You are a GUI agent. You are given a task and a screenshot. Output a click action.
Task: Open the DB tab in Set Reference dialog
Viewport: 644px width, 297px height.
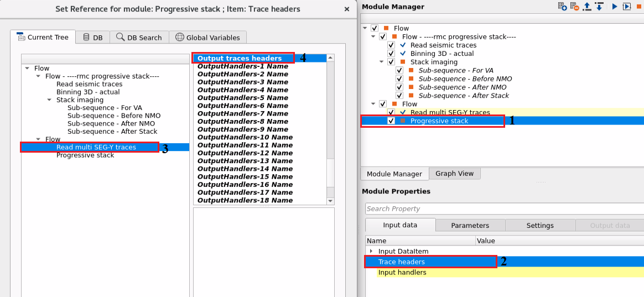tap(93, 38)
